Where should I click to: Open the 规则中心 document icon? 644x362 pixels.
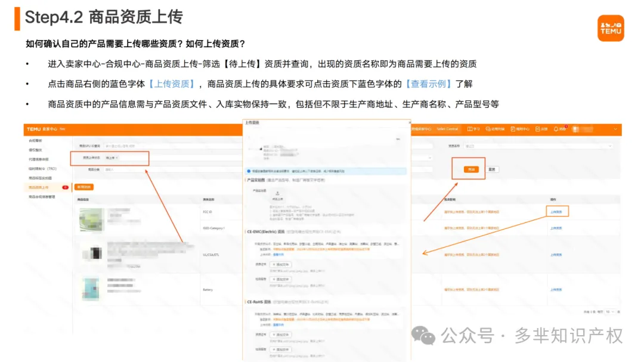[x=513, y=129]
